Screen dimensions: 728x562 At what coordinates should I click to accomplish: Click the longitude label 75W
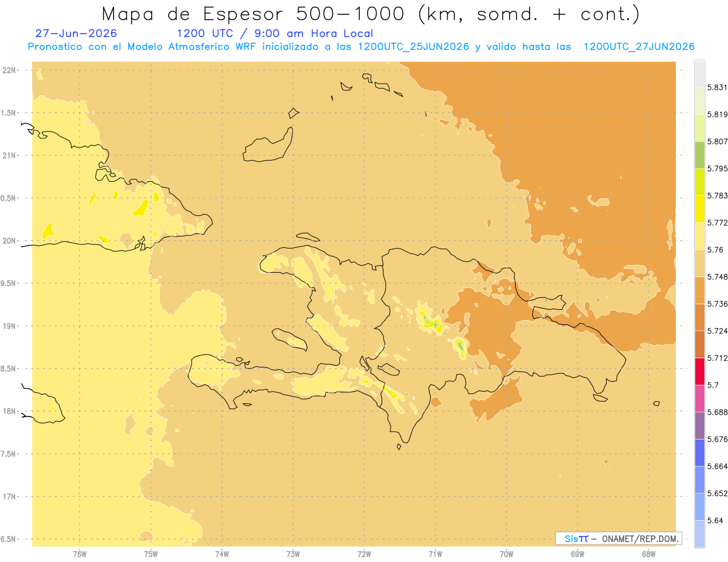(x=150, y=554)
